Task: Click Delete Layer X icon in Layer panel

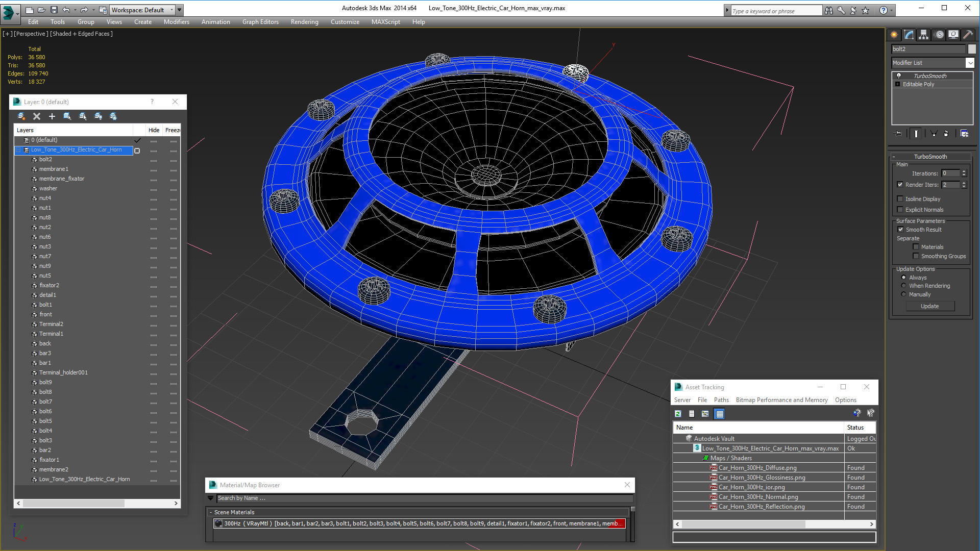Action: click(x=37, y=116)
